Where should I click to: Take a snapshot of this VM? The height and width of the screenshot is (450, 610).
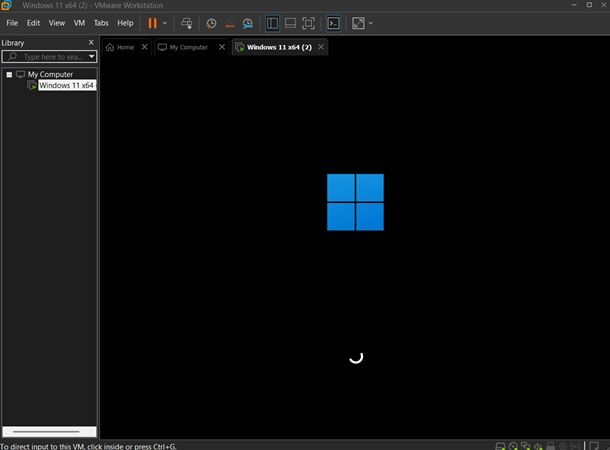[x=211, y=23]
